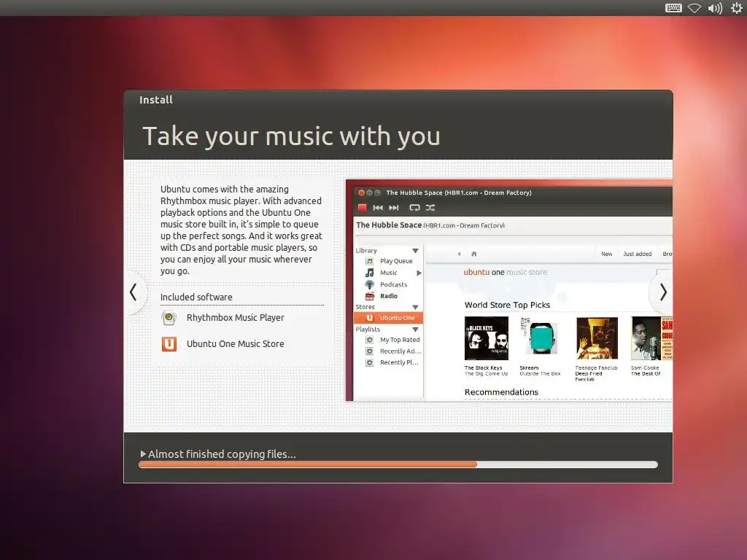The image size is (747, 560).
Task: Click the Rhythmbox Music Player icon
Action: pyautogui.click(x=169, y=318)
